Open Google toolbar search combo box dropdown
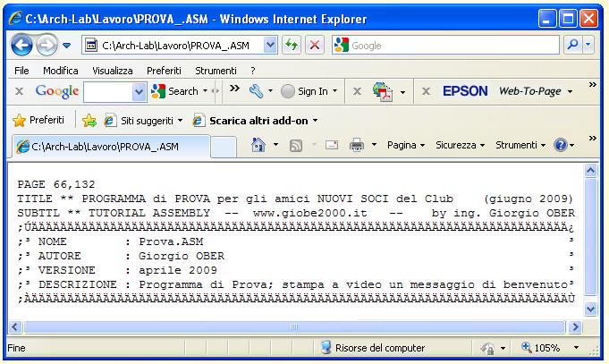609x364 pixels. coord(139,92)
